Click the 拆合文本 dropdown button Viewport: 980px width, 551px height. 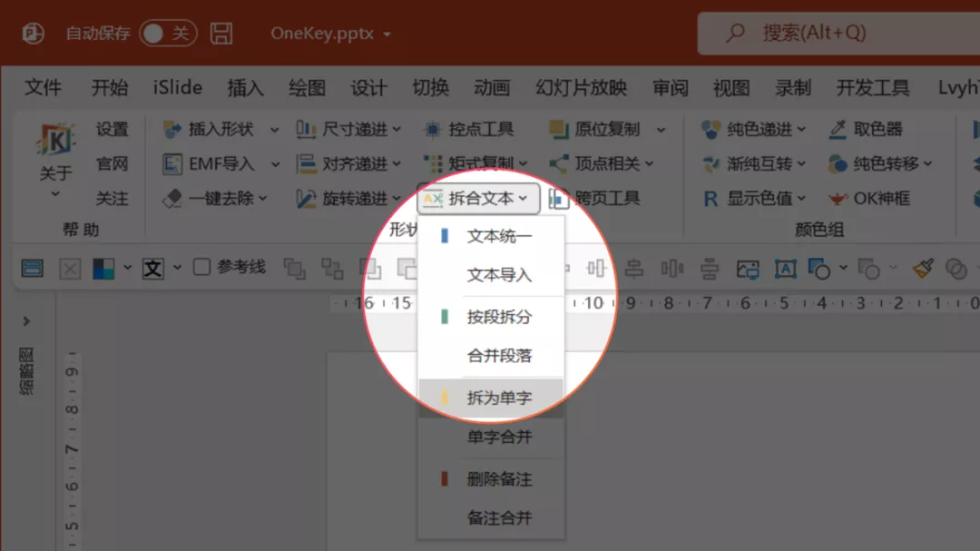click(x=478, y=199)
